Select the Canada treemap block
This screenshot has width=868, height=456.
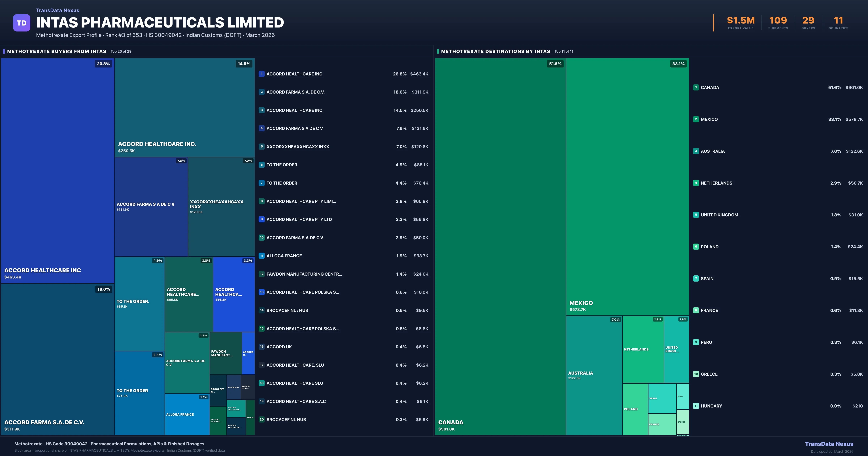[500, 246]
